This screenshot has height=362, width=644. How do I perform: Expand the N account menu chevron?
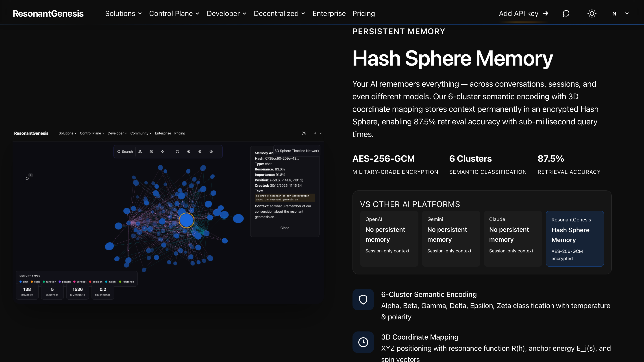tap(627, 13)
